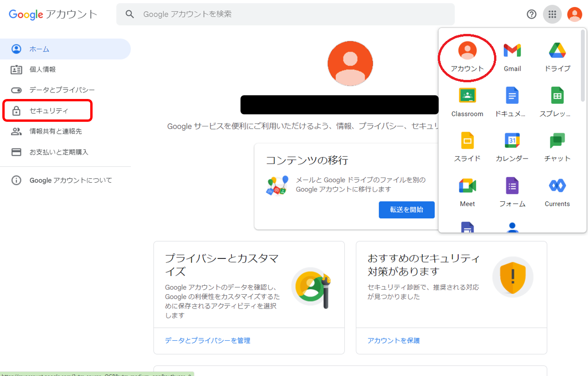This screenshot has height=376, width=588.
Task: Click the おすすめのセキュリティ対策があります heading
Action: pyautogui.click(x=423, y=265)
